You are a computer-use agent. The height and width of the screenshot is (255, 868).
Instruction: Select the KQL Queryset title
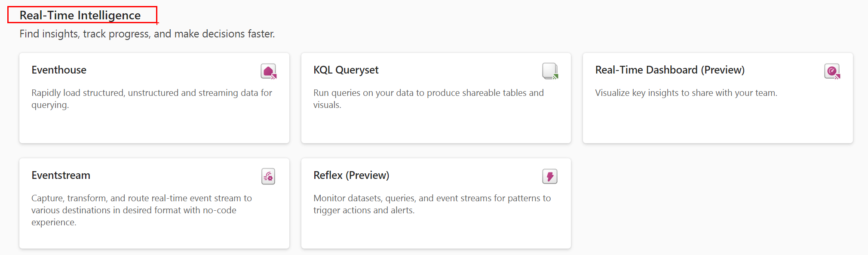346,70
